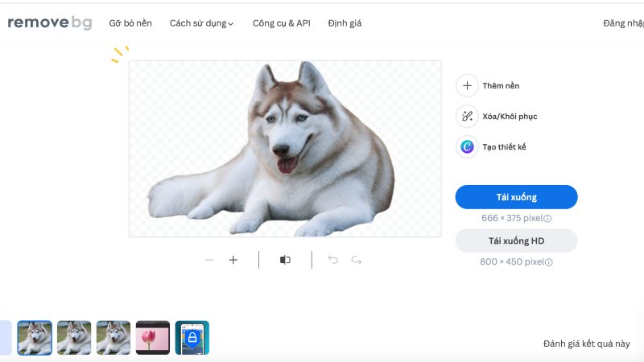
Task: Click the Tải xuống HD button
Action: click(516, 241)
